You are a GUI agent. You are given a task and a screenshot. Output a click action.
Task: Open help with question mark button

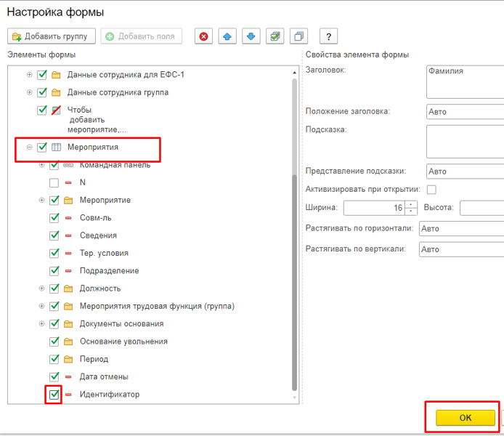328,36
